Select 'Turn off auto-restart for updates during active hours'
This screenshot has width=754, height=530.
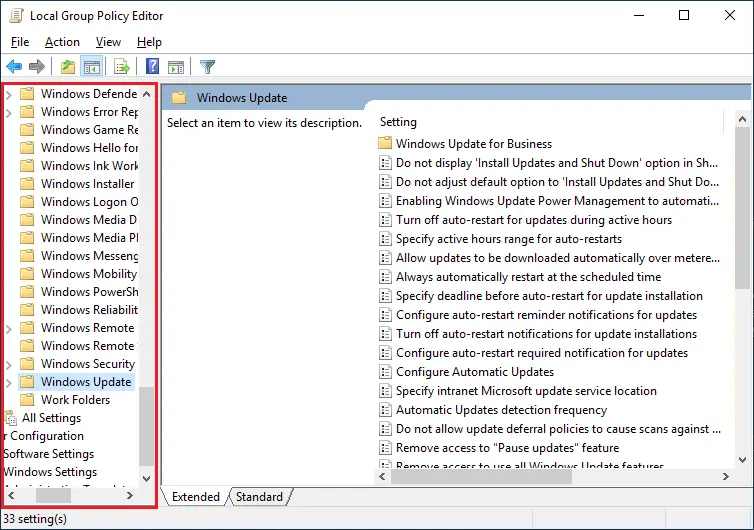[x=534, y=220]
